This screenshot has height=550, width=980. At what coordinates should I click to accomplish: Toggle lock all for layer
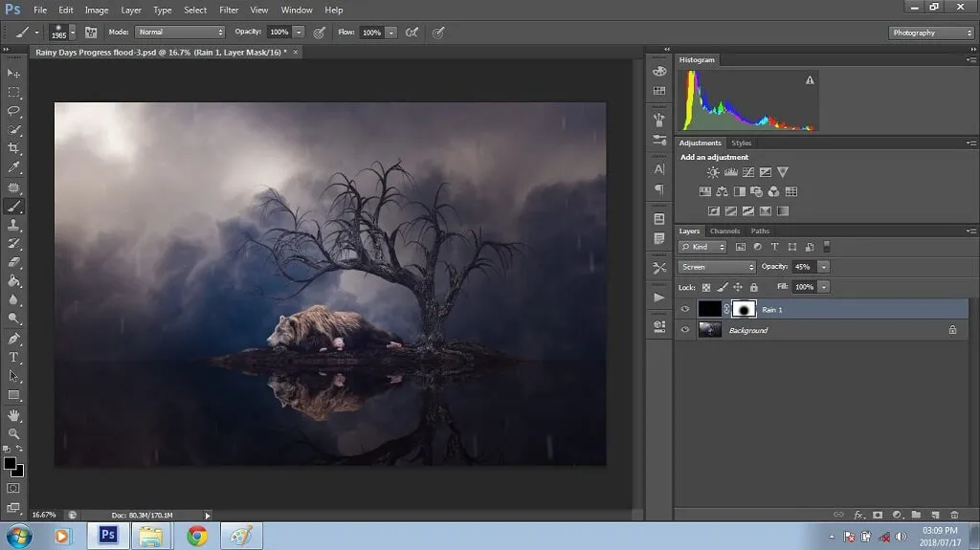coord(754,288)
